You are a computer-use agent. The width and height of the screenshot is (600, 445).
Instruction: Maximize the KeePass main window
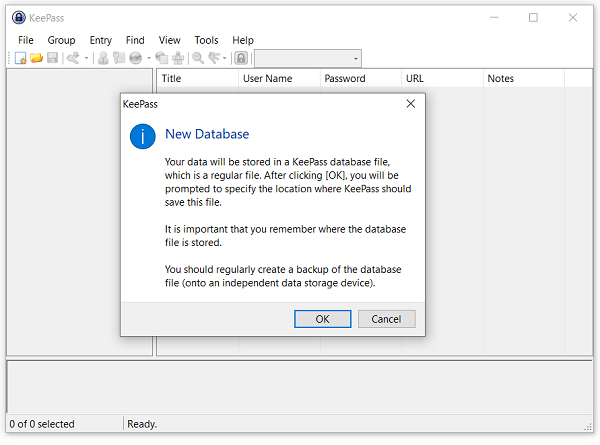pos(533,18)
